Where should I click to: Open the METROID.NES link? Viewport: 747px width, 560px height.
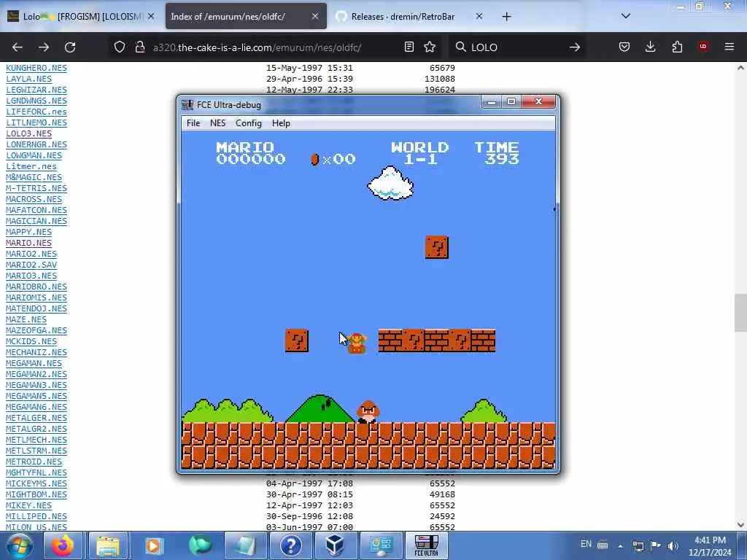(x=34, y=462)
